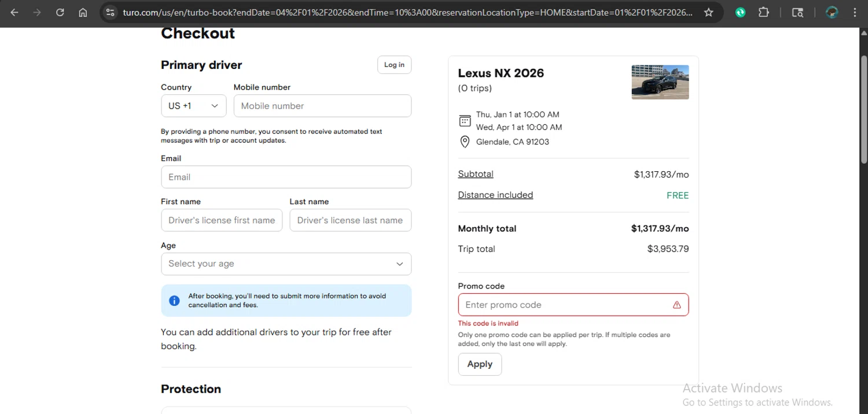
Task: Click the browser back arrow
Action: click(14, 12)
